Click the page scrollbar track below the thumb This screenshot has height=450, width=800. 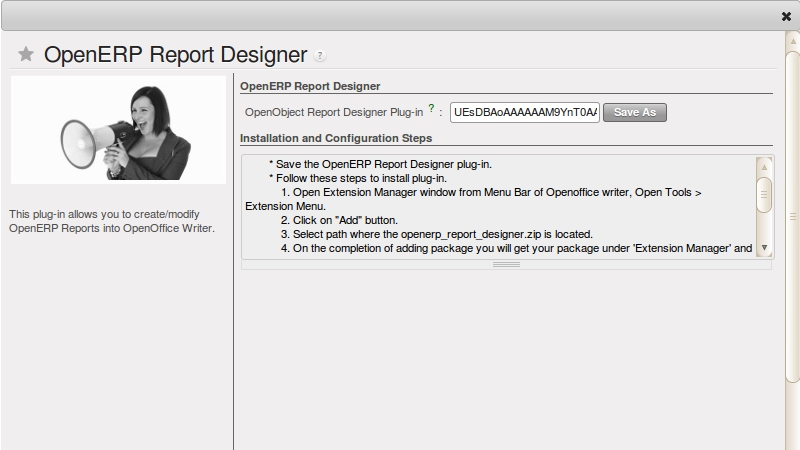click(793, 415)
